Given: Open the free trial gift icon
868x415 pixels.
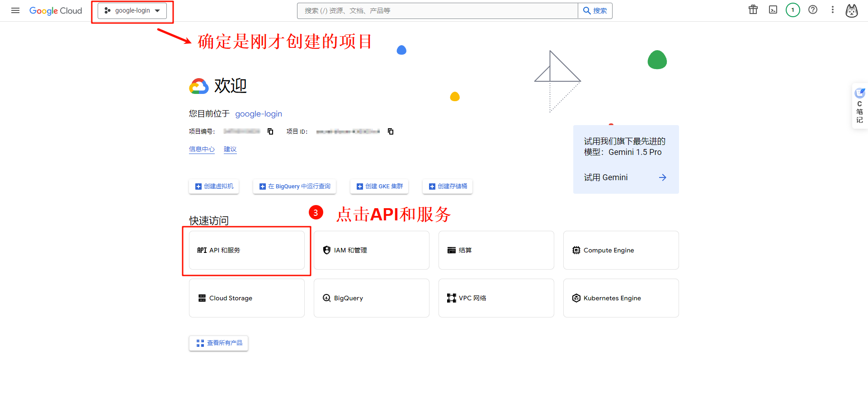Looking at the screenshot, I should (x=753, y=10).
